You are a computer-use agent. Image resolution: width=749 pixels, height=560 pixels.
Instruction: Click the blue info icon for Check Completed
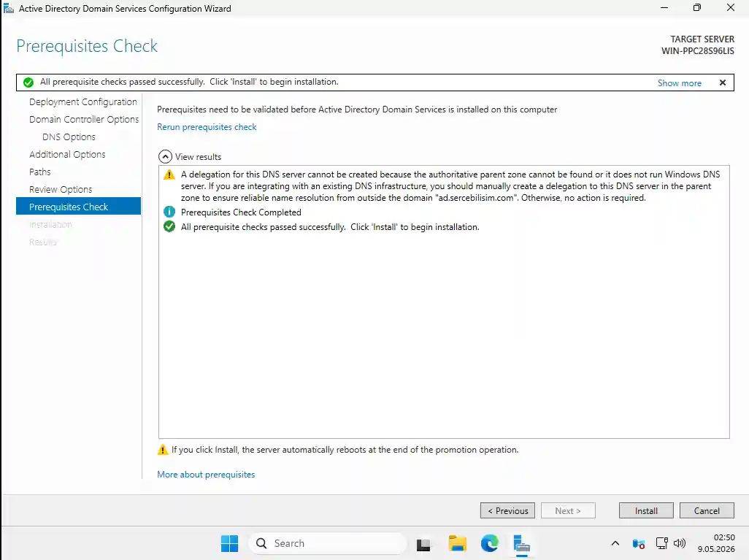169,212
